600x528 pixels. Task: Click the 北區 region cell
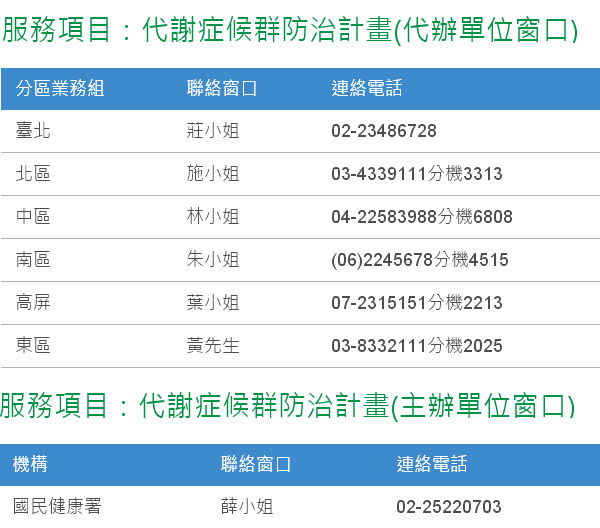point(33,174)
